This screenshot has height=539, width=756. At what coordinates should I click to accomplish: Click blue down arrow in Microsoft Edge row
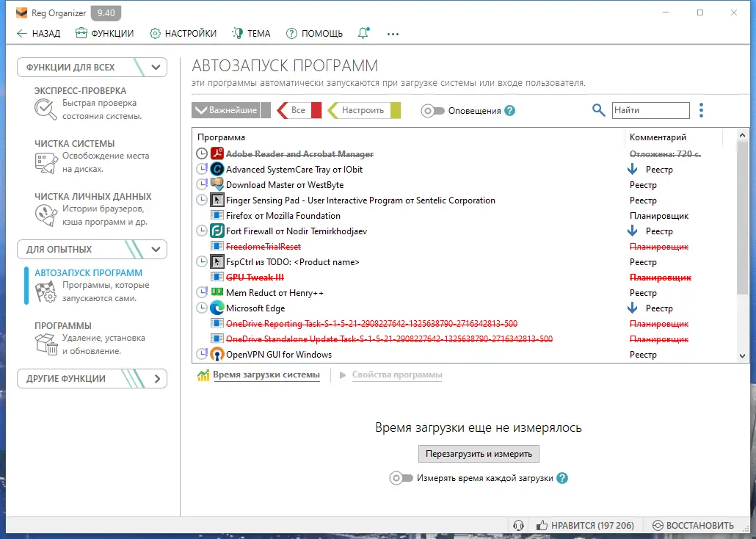point(633,308)
